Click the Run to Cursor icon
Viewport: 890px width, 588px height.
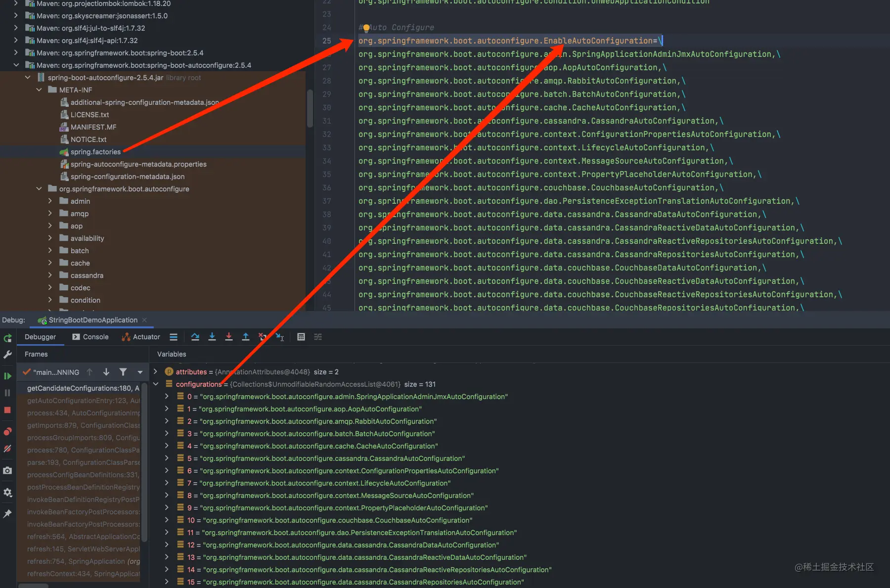click(280, 337)
